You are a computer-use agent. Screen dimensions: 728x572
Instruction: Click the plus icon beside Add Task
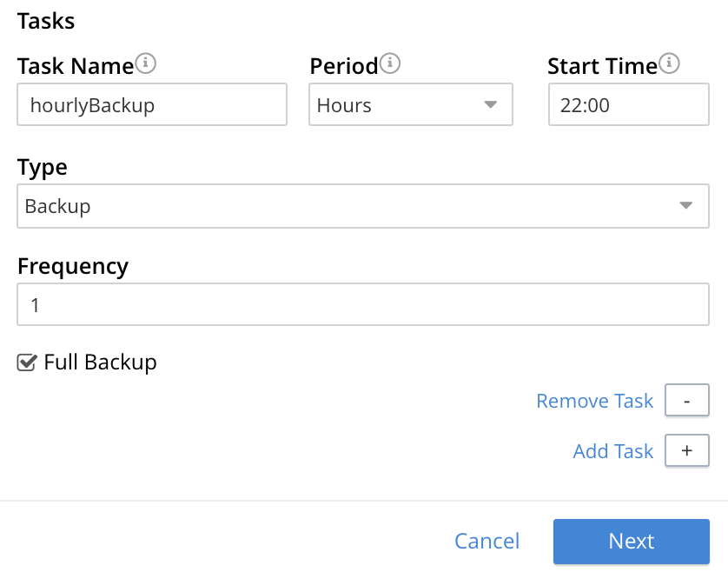coord(686,450)
